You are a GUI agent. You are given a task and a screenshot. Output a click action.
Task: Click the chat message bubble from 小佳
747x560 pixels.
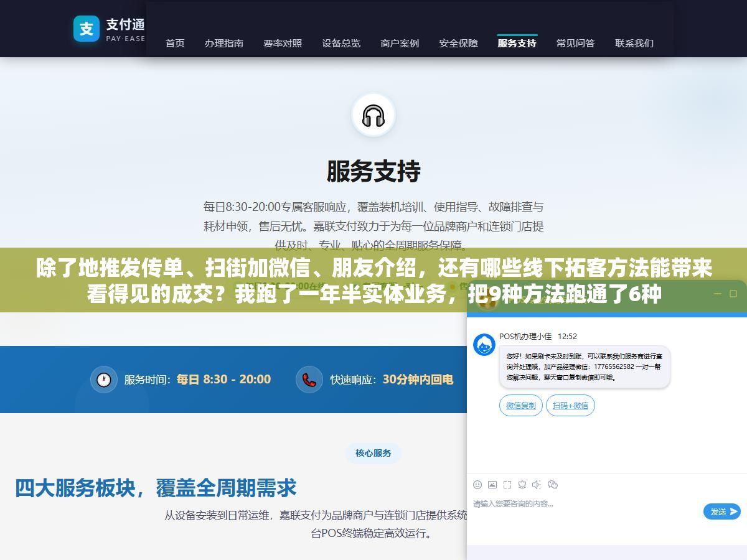pos(585,367)
